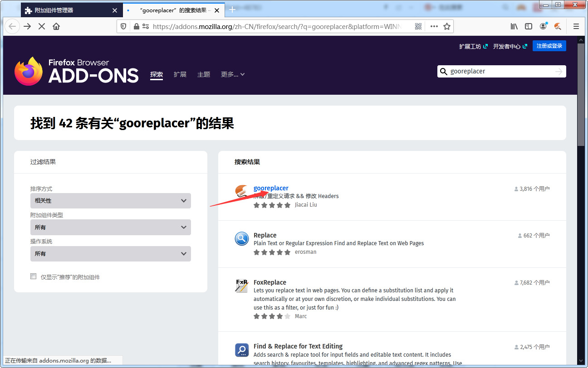
Task: Click the 正在传输 status bar message
Action: click(x=58, y=361)
